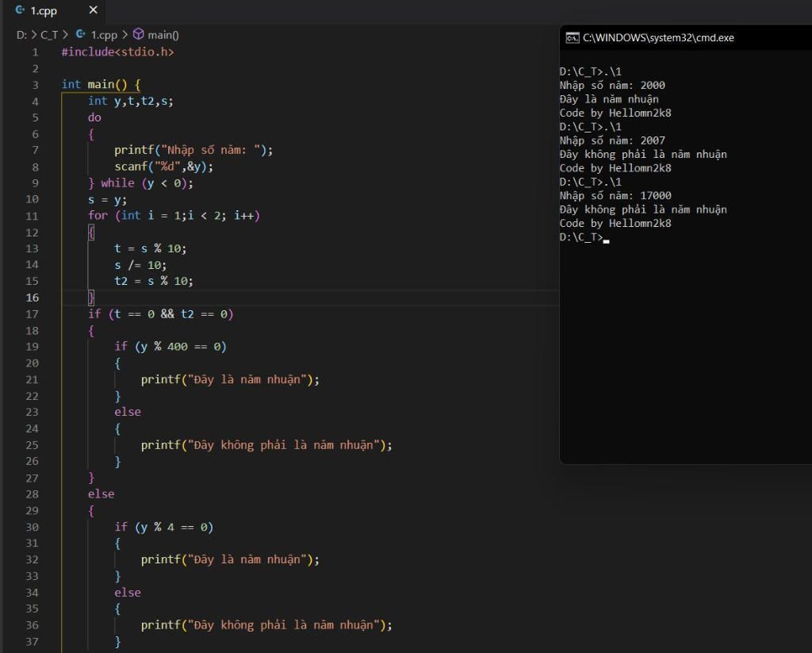The width and height of the screenshot is (812, 653).
Task: Open the main() breadcrumb symbol
Action: coord(163,35)
